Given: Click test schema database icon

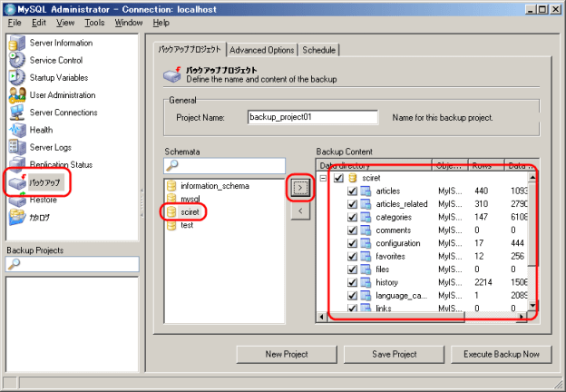Looking at the screenshot, I should [171, 225].
